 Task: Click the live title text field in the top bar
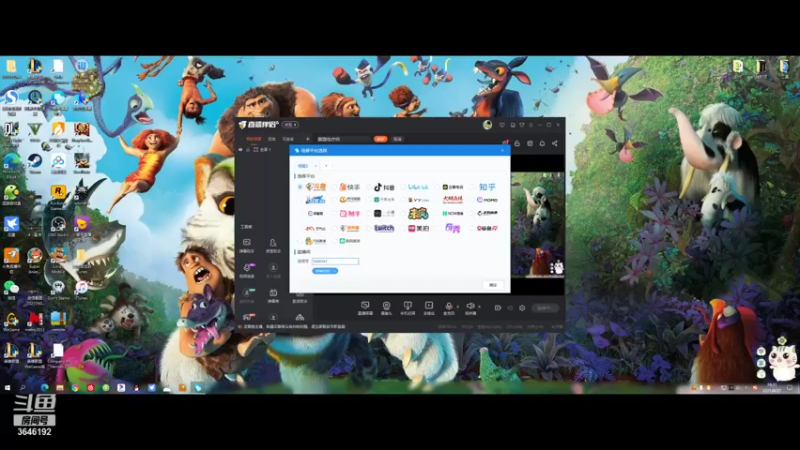coord(343,139)
